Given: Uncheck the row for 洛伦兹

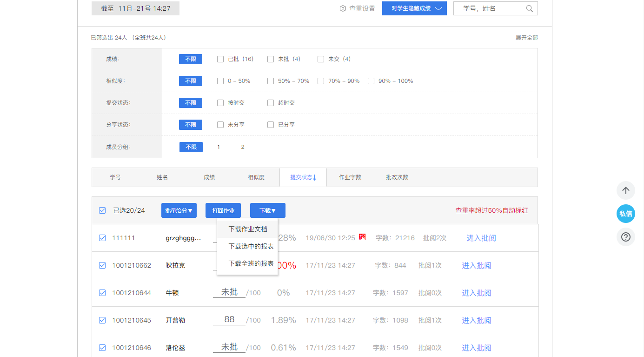Looking at the screenshot, I should [102, 348].
